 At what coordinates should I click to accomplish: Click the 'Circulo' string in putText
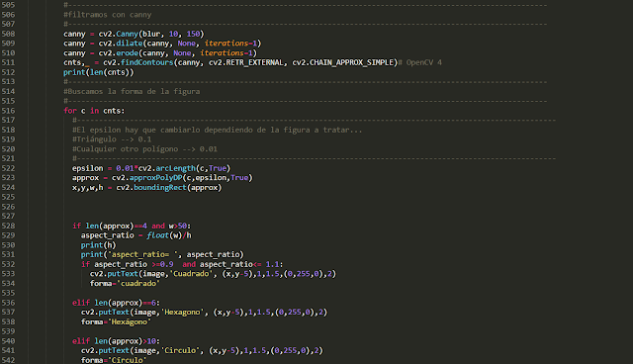(x=180, y=351)
